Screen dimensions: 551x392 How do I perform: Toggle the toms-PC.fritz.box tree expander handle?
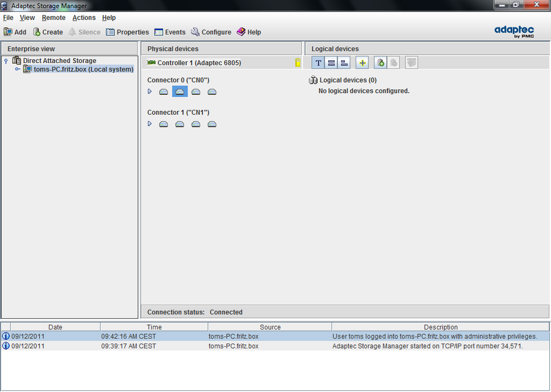(x=18, y=69)
